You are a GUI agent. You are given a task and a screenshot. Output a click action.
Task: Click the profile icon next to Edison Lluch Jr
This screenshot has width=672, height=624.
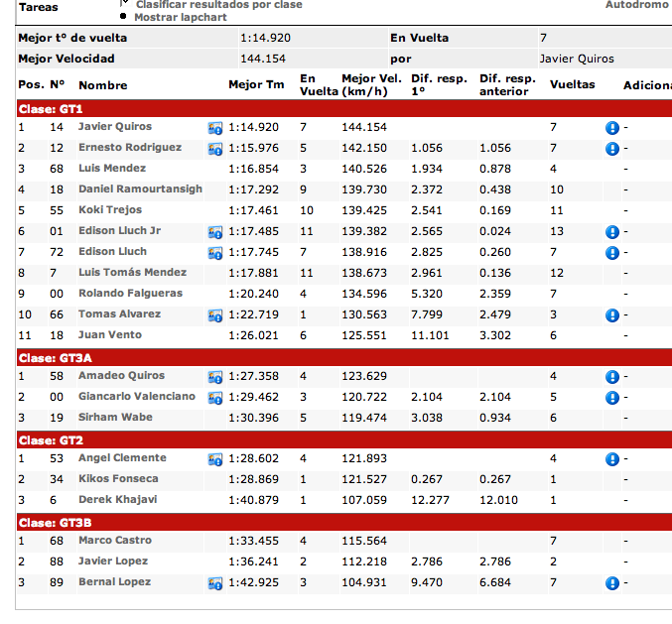point(214,232)
